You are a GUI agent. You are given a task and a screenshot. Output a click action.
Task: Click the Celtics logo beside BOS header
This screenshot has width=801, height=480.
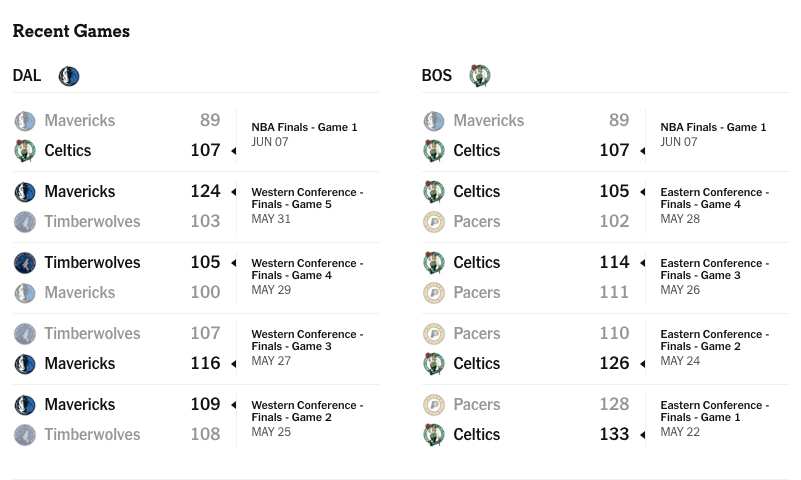coord(480,76)
